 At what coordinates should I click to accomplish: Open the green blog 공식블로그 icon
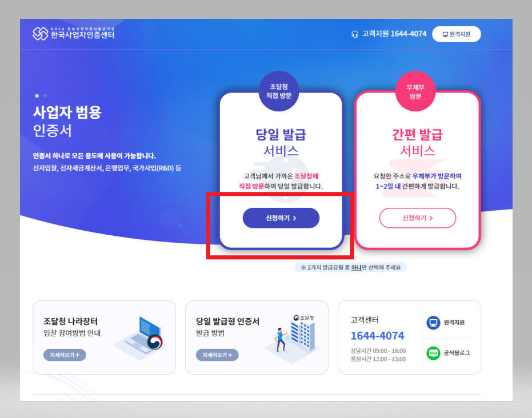point(433,353)
